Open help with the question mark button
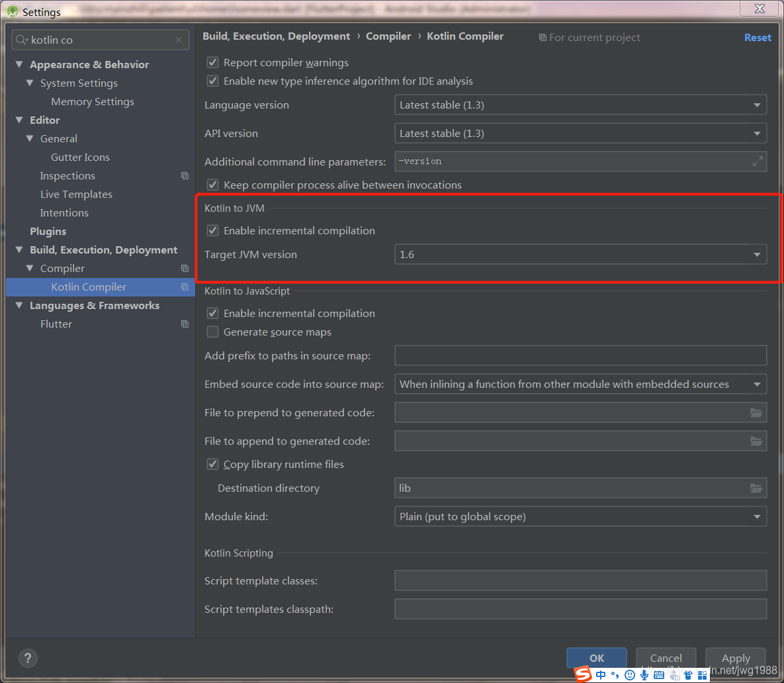784x683 pixels. pyautogui.click(x=28, y=658)
